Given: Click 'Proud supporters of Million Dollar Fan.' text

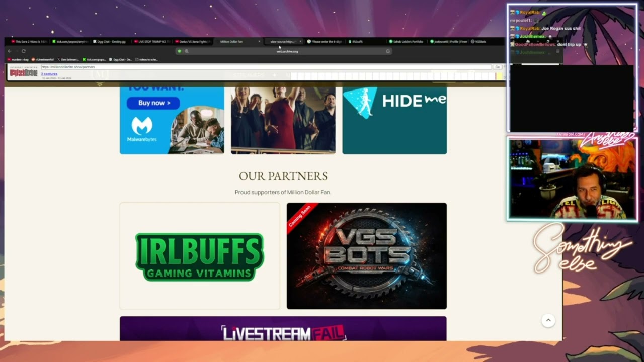Looking at the screenshot, I should coord(283,192).
